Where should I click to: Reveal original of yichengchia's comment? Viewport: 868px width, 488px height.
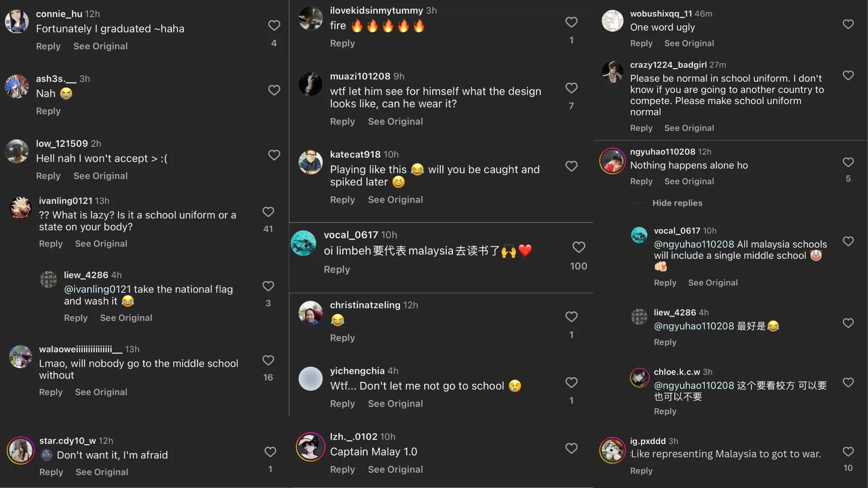tap(395, 404)
